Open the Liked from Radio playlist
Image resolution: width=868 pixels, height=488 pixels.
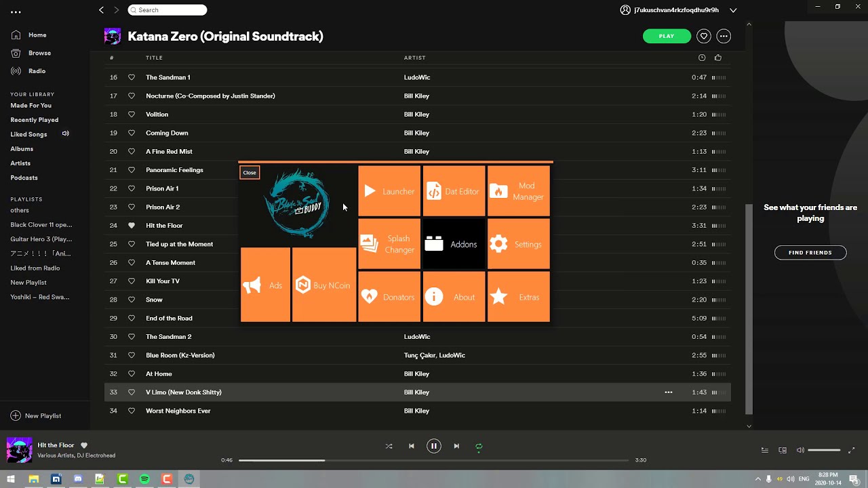[x=35, y=268]
